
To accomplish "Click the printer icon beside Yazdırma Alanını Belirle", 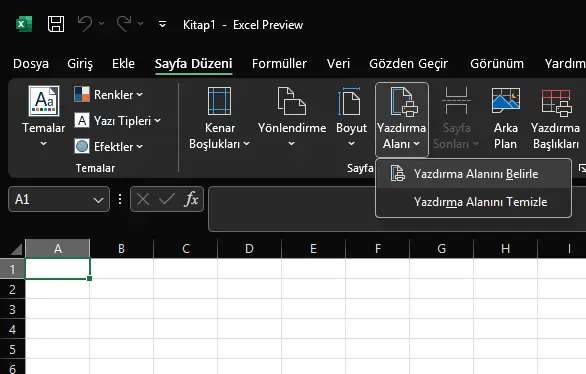I will (397, 173).
